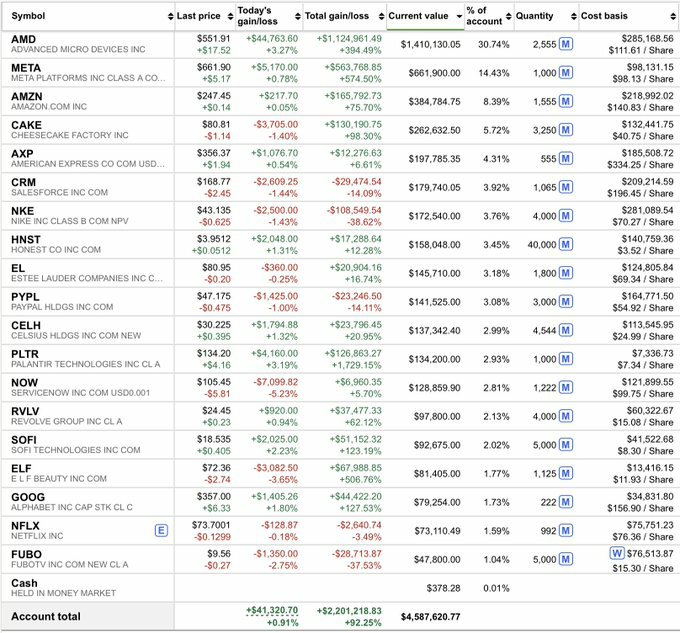Click HNST quantity 40,000
This screenshot has width=680, height=633.
542,245
